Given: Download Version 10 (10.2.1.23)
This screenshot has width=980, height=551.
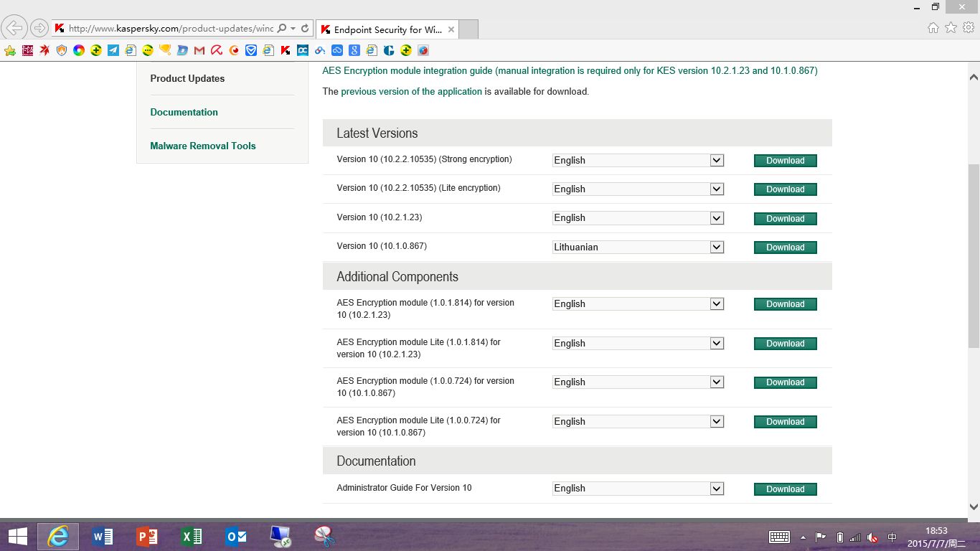Looking at the screenshot, I should coord(786,219).
